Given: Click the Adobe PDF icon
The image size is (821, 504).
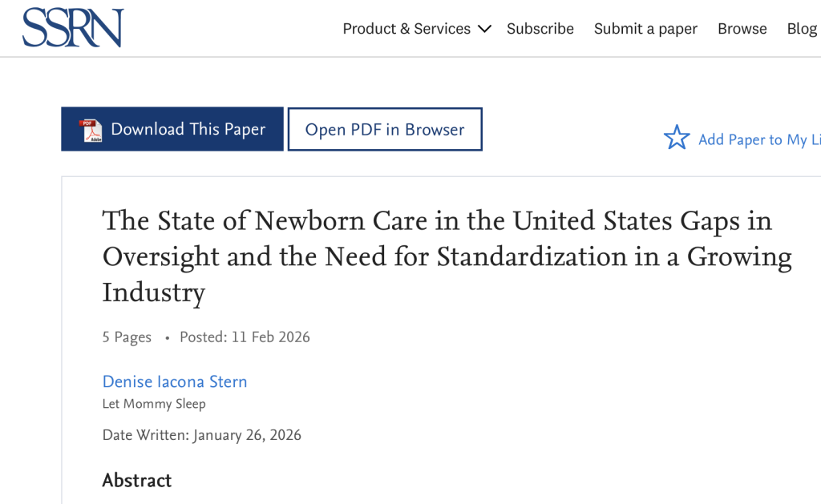Looking at the screenshot, I should pos(91,130).
